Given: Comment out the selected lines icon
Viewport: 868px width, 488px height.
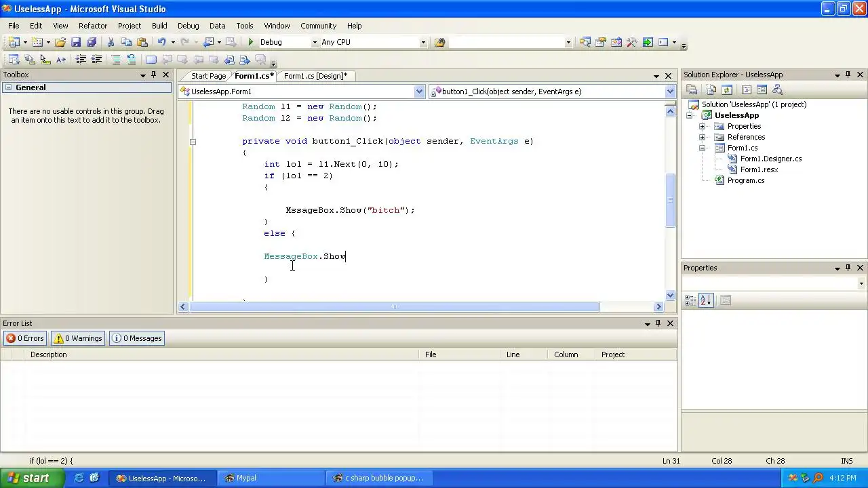Looking at the screenshot, I should coord(116,60).
